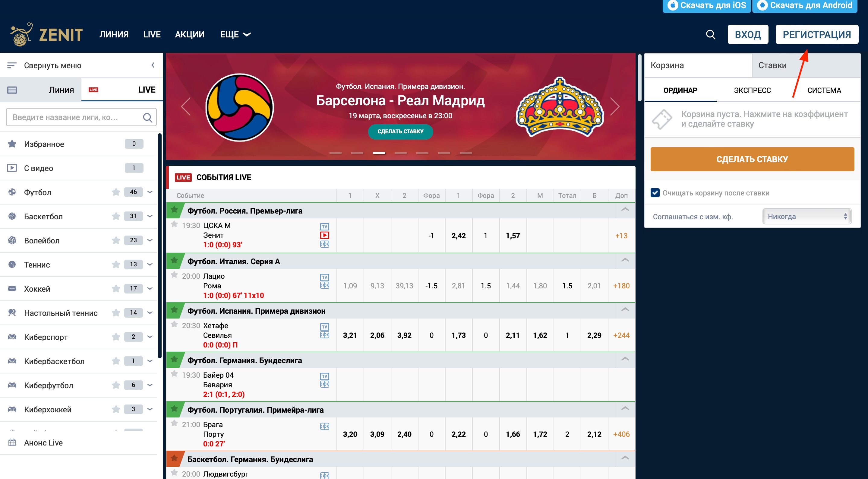
Task: Switch to ЭКСПРЕСС bet tab
Action: click(x=752, y=90)
